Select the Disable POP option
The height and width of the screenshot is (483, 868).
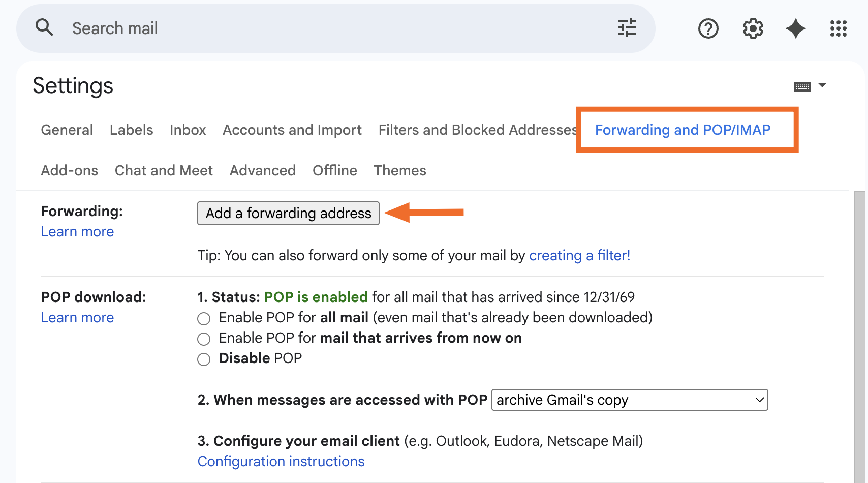point(204,359)
